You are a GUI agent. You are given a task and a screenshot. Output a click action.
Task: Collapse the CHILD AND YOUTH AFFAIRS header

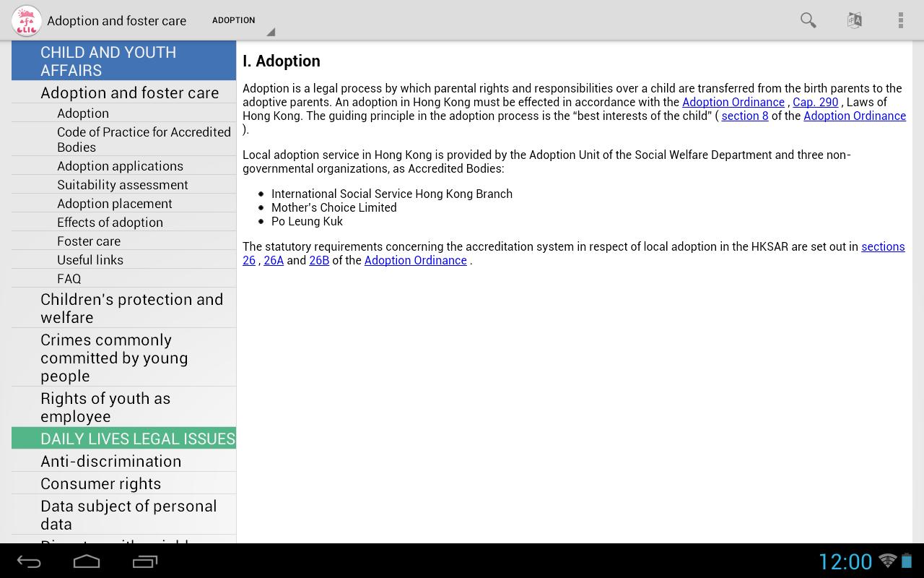click(123, 61)
